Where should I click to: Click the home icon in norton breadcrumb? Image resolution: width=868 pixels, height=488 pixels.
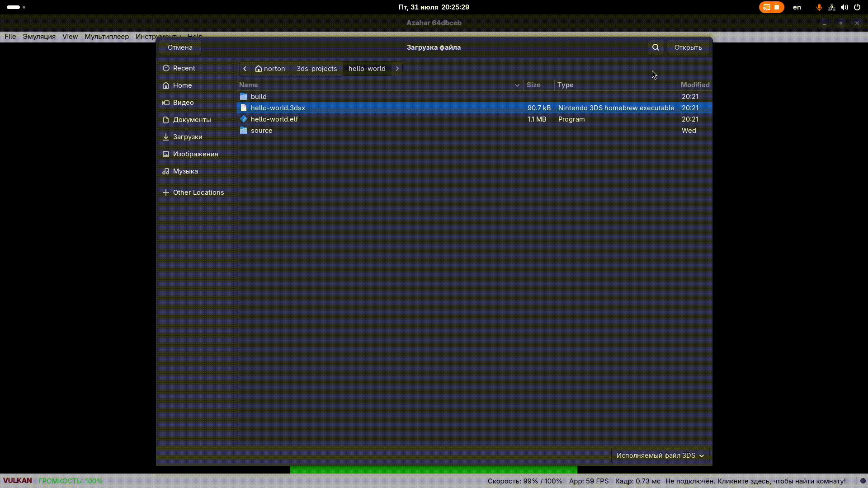[x=259, y=69]
